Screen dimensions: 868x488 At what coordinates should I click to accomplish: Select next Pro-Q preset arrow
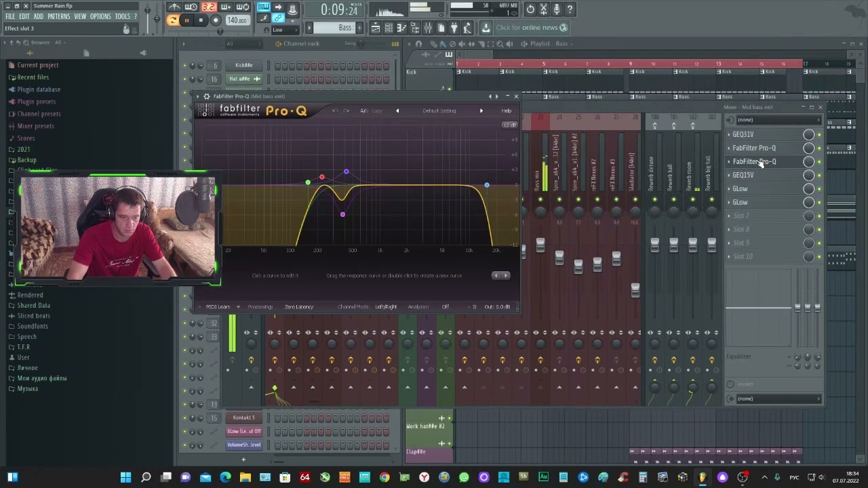pos(481,110)
